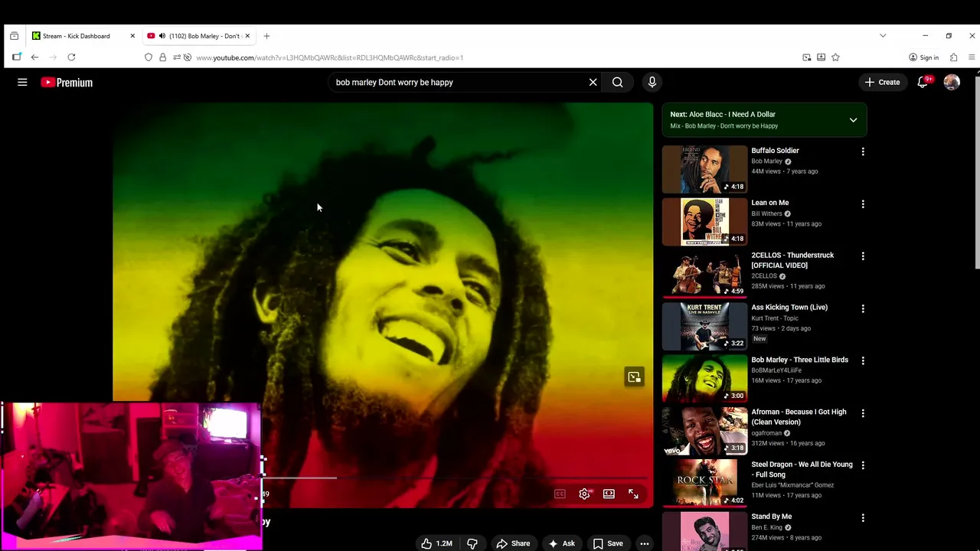
Task: Open browser tab list dropdown arrow
Action: coord(883,36)
